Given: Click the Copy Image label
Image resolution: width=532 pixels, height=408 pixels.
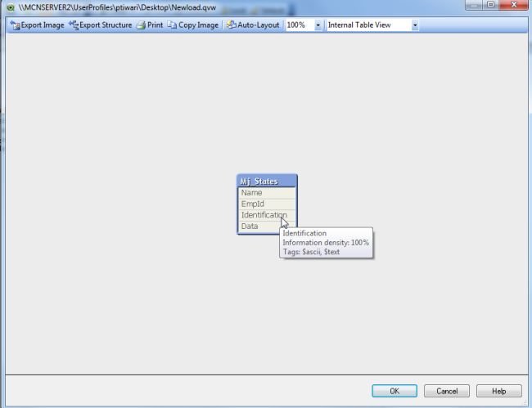Looking at the screenshot, I should (x=199, y=25).
